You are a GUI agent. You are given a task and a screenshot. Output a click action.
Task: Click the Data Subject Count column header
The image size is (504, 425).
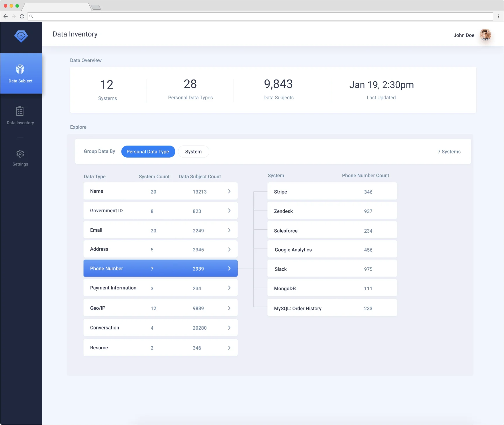(200, 177)
